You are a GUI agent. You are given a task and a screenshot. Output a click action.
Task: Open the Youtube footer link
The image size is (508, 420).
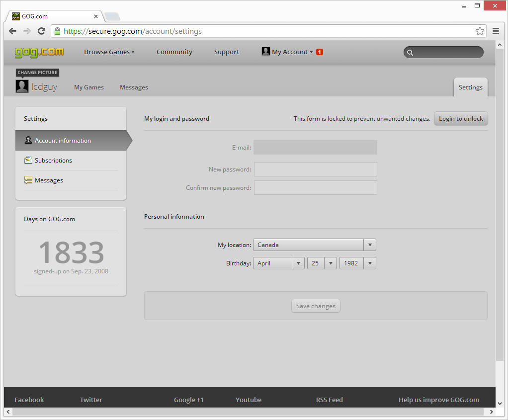tap(249, 400)
